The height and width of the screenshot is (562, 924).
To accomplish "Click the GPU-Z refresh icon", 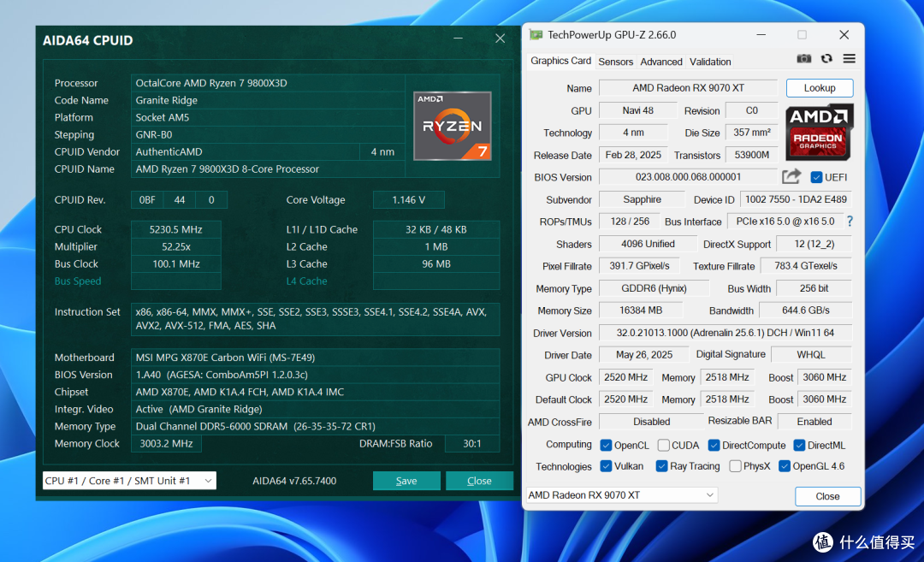I will click(x=826, y=59).
